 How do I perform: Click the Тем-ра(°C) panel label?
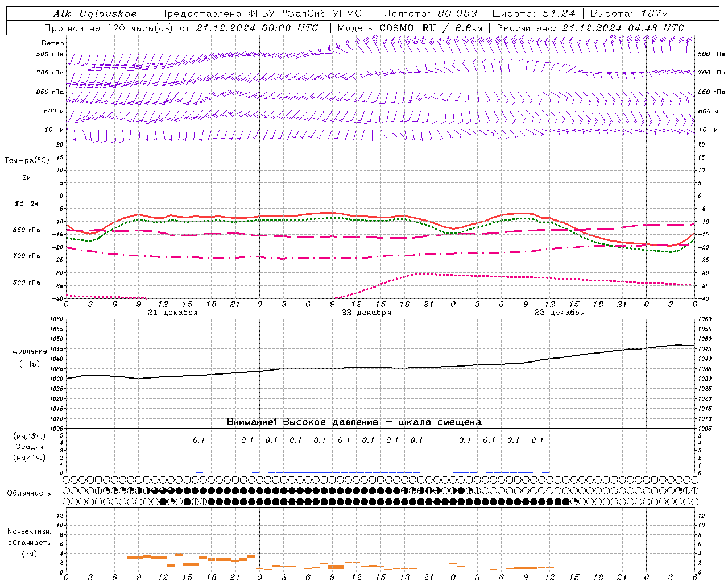27,161
